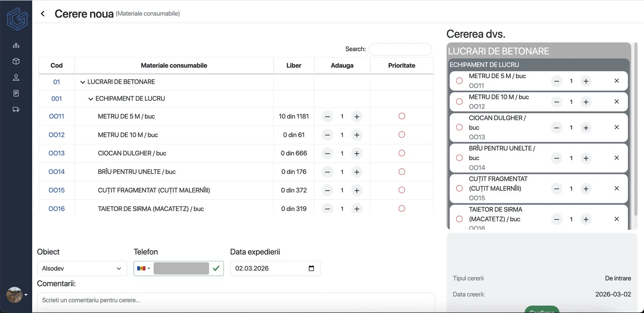Open the document list sidebar icon
Screen dimensions: 644x313
tap(16, 93)
